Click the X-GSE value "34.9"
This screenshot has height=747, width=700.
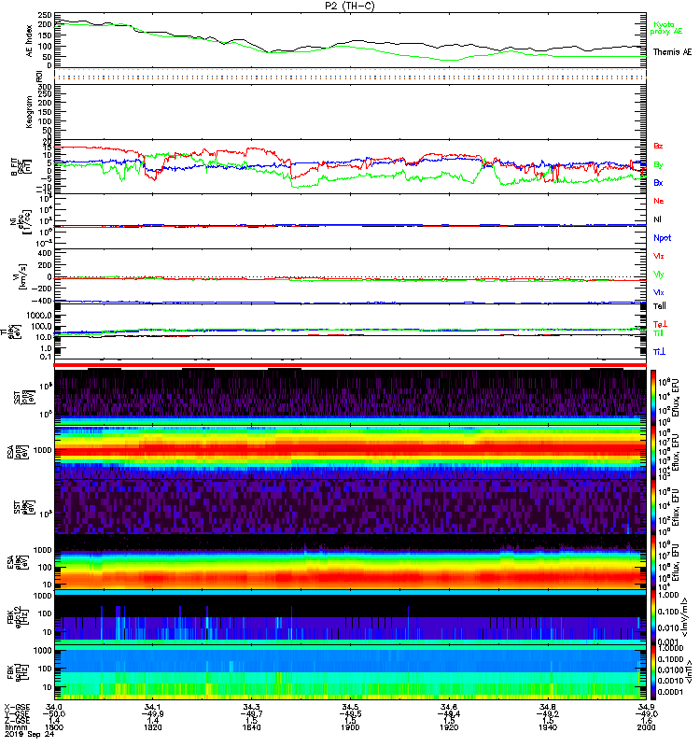646,708
